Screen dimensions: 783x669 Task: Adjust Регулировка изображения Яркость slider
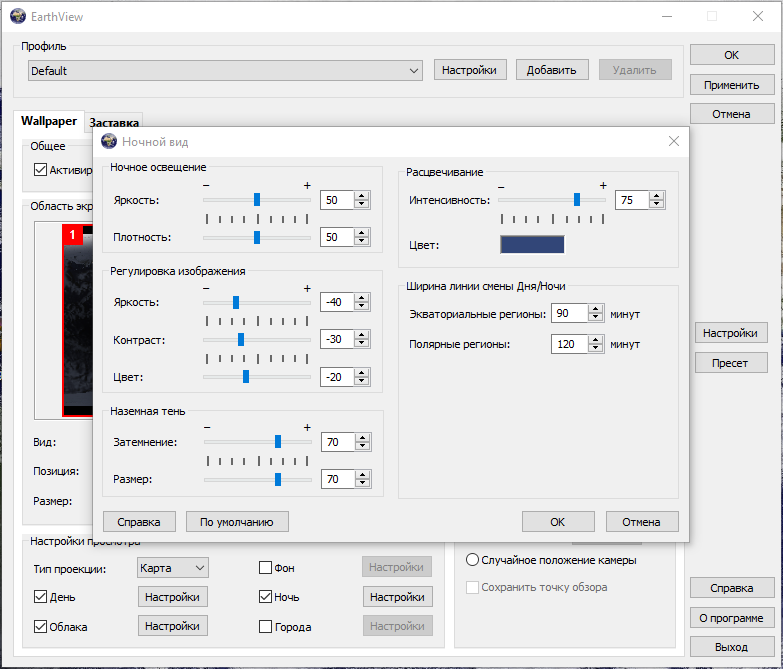click(x=236, y=302)
